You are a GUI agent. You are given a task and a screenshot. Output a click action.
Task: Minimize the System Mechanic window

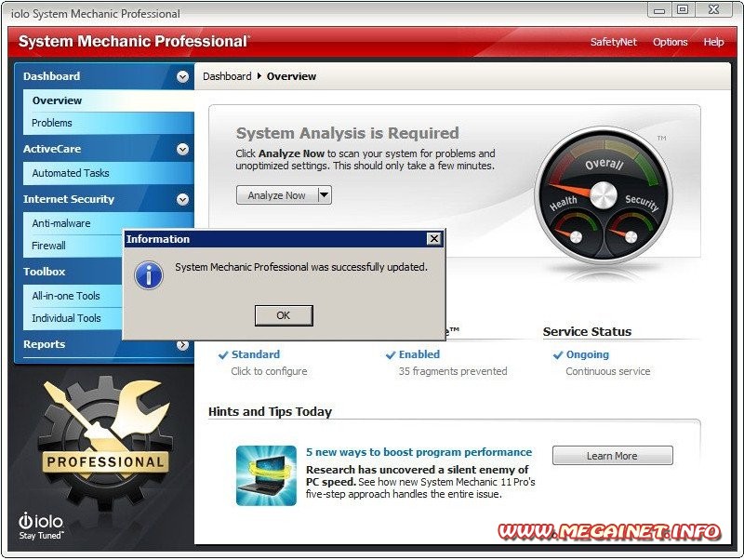click(x=659, y=10)
